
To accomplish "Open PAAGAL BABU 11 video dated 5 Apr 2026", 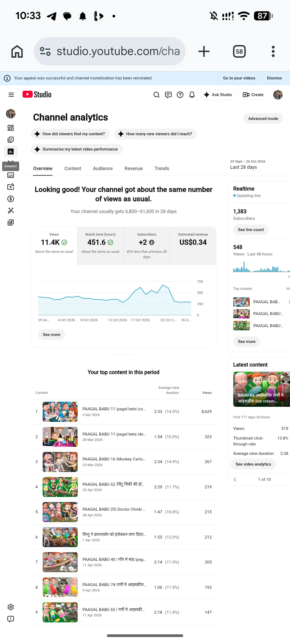I will coord(124,412).
